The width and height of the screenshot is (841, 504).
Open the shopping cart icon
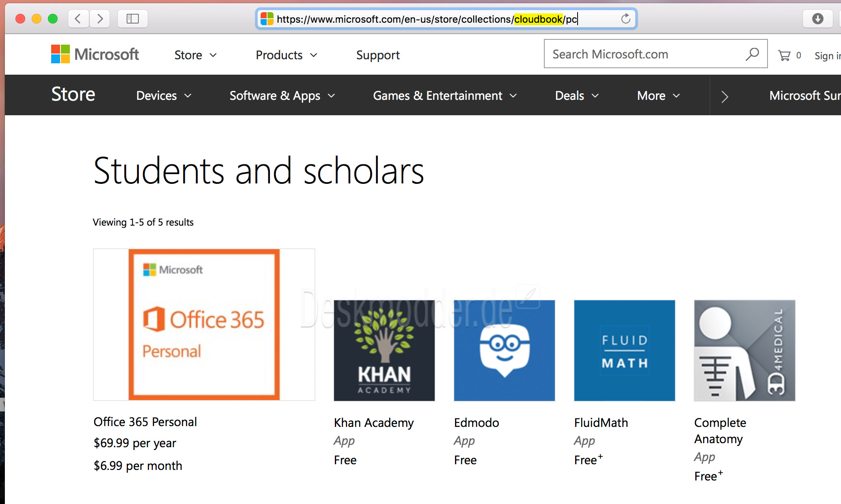click(x=784, y=56)
